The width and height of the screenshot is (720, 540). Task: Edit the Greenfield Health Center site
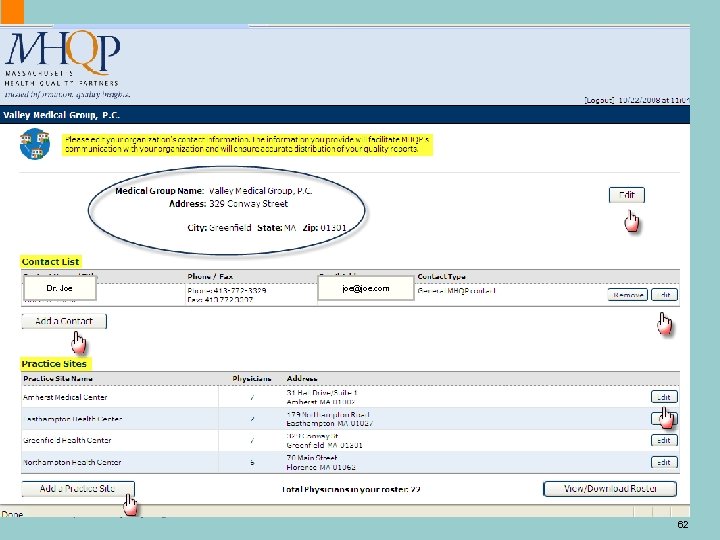[x=664, y=440]
